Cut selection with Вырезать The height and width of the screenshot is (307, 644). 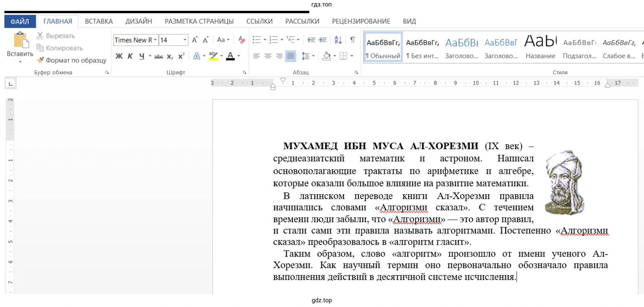(55, 36)
